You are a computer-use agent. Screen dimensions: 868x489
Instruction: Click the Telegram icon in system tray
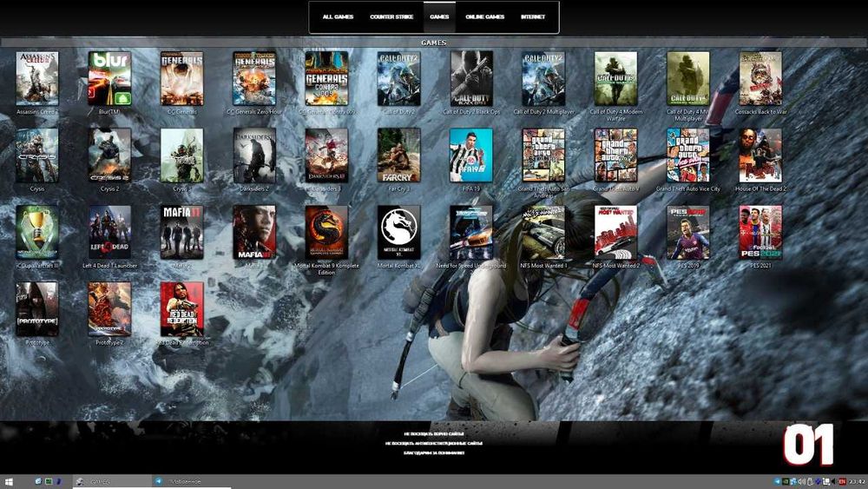click(x=777, y=482)
